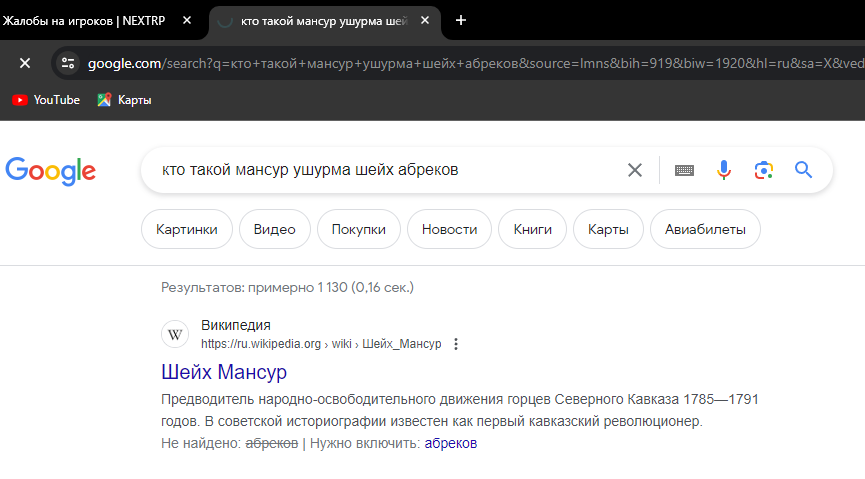Viewport: 865px width, 479px height.
Task: Stop page loading with X button
Action: 25,63
